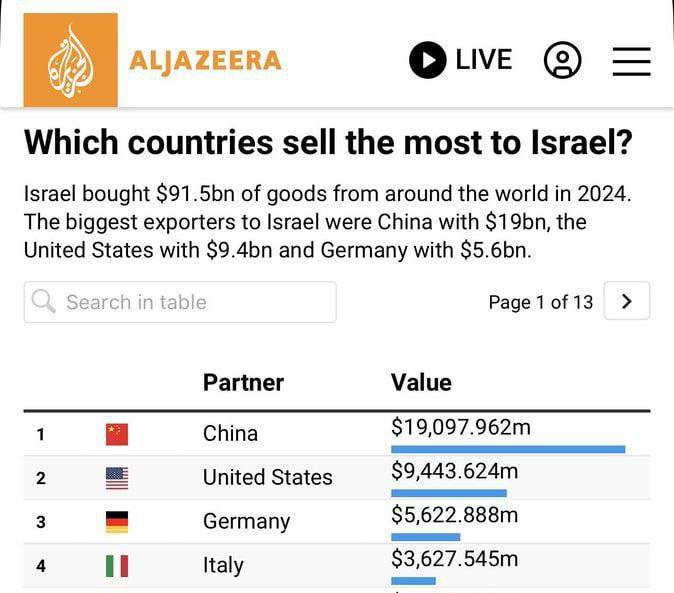
Task: Open the hamburger navigation menu
Action: coord(631,61)
